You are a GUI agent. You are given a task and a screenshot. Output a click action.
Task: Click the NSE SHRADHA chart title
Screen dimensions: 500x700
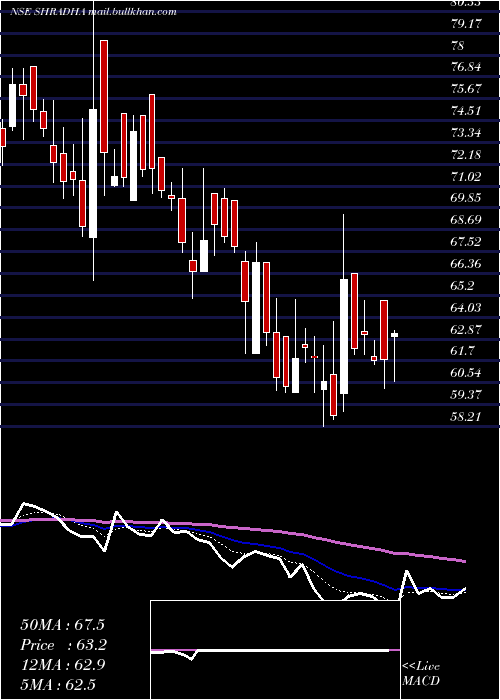click(x=93, y=12)
